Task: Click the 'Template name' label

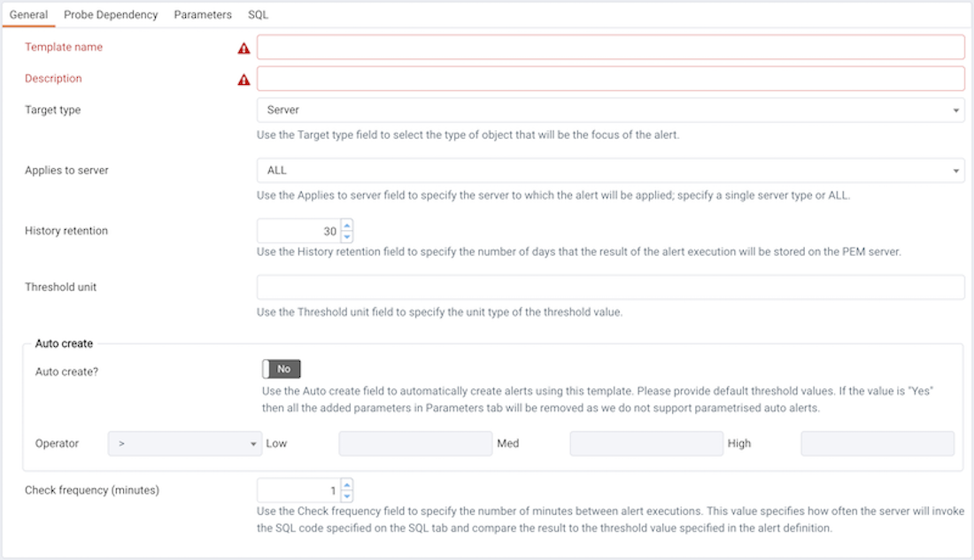Action: point(64,47)
